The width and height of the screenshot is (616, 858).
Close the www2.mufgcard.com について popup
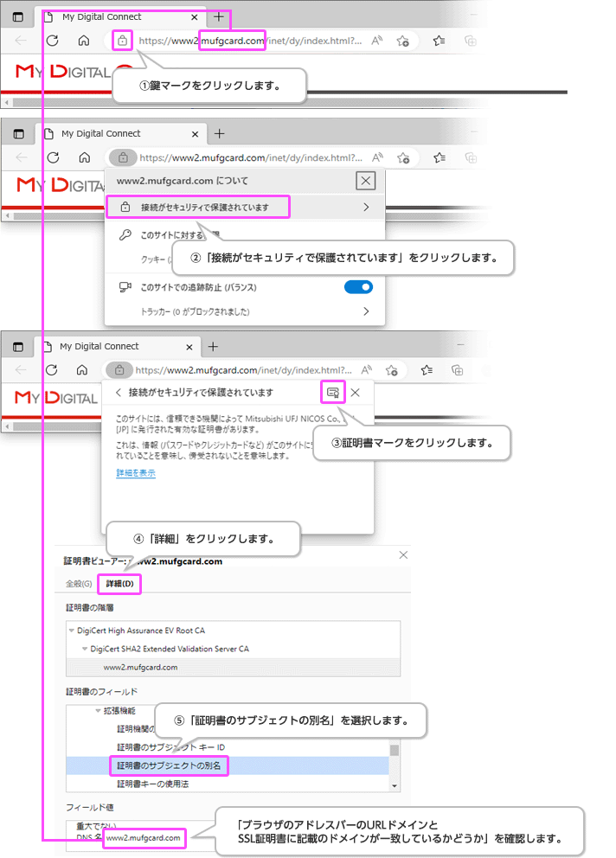[365, 180]
